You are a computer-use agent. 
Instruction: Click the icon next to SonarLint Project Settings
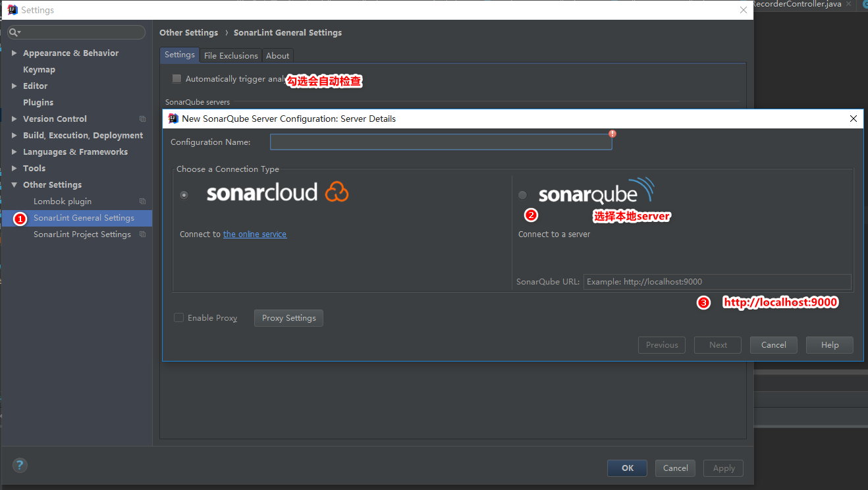(x=142, y=234)
